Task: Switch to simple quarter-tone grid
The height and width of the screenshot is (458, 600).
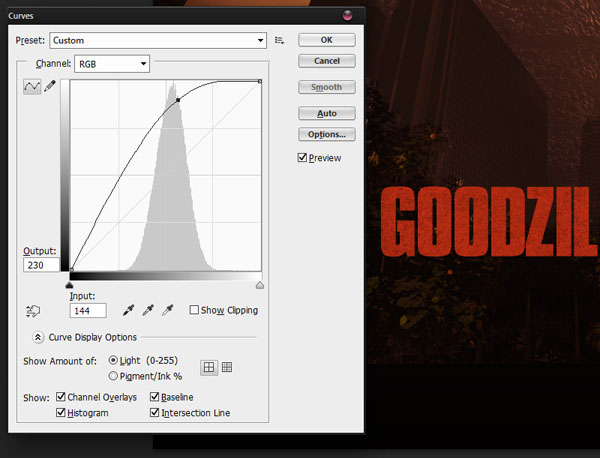Action: point(209,368)
